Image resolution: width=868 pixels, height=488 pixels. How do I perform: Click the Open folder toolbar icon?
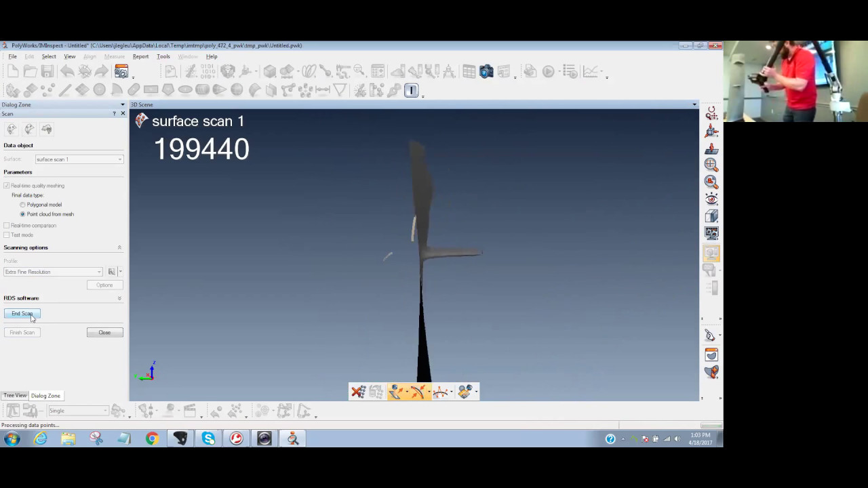pos(30,71)
